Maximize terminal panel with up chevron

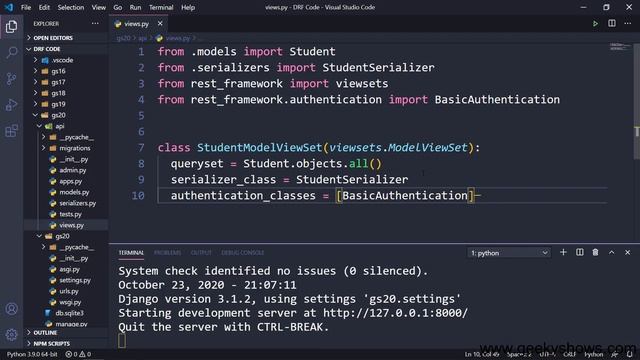coord(611,253)
